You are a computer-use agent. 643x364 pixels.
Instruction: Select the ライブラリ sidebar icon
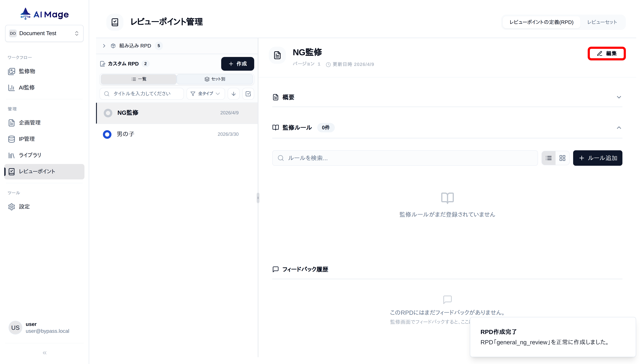12,155
